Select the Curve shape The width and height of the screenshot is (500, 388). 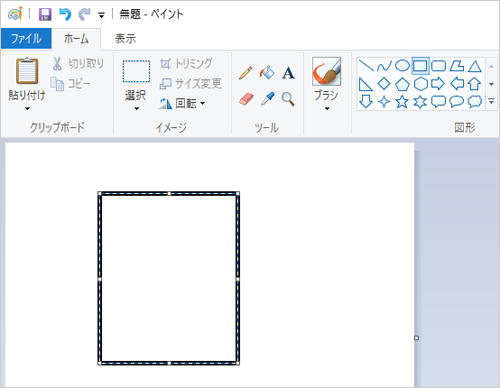tap(384, 66)
